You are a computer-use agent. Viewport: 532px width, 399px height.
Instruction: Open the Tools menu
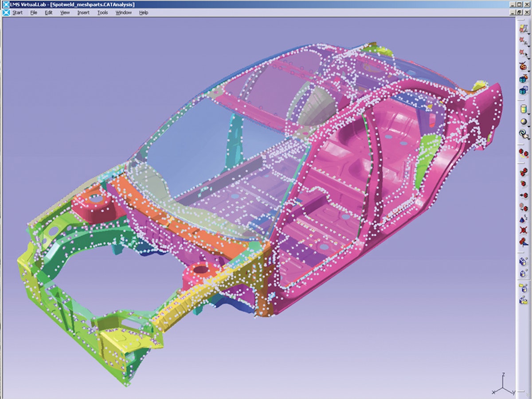coord(102,12)
